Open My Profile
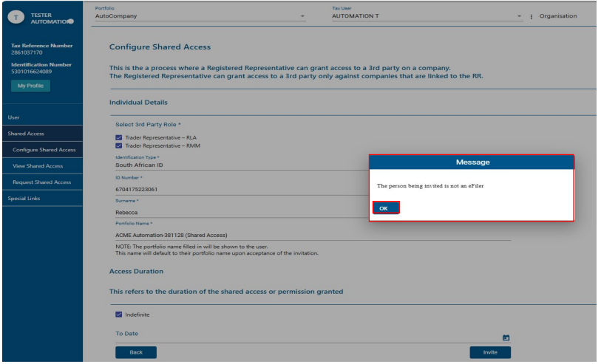Image resolution: width=601 pixels, height=364 pixels. click(x=30, y=86)
